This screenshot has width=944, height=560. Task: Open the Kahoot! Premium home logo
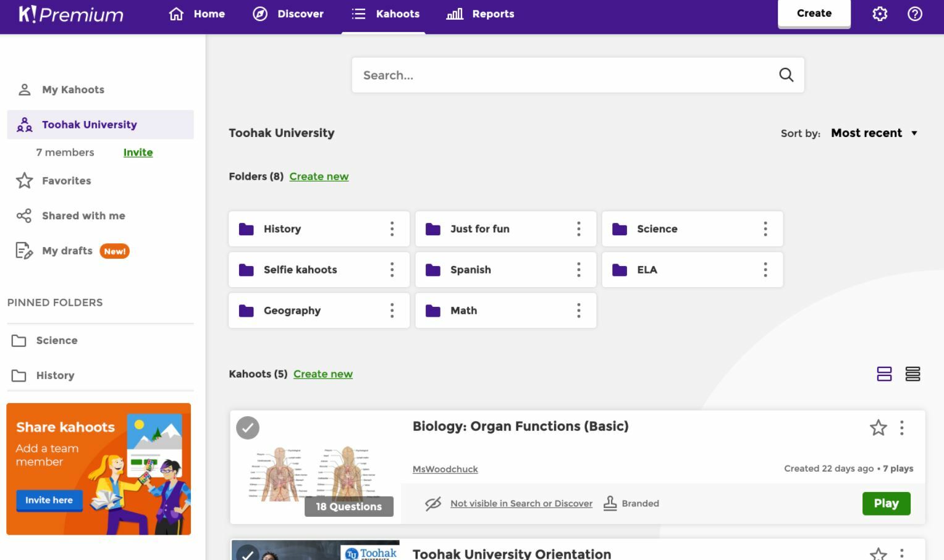[70, 14]
